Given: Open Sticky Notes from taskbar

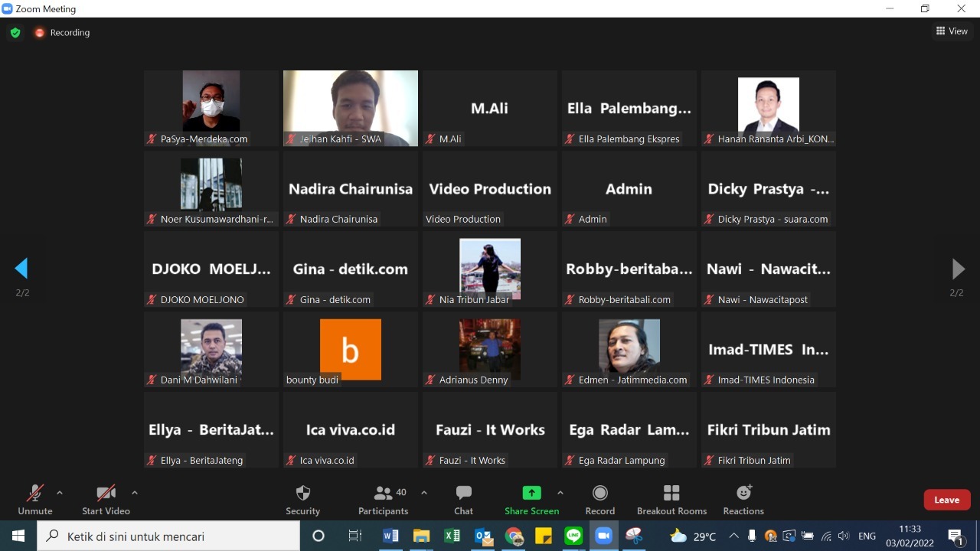Looking at the screenshot, I should pyautogui.click(x=544, y=536).
